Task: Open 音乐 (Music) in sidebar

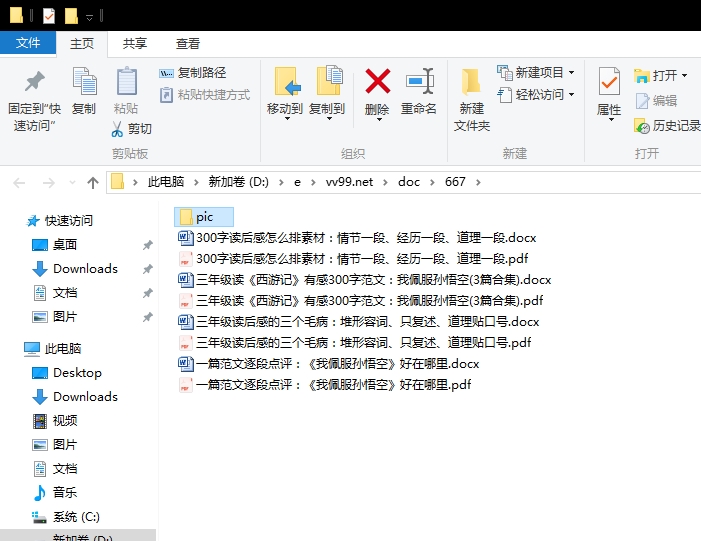Action: 55,492
